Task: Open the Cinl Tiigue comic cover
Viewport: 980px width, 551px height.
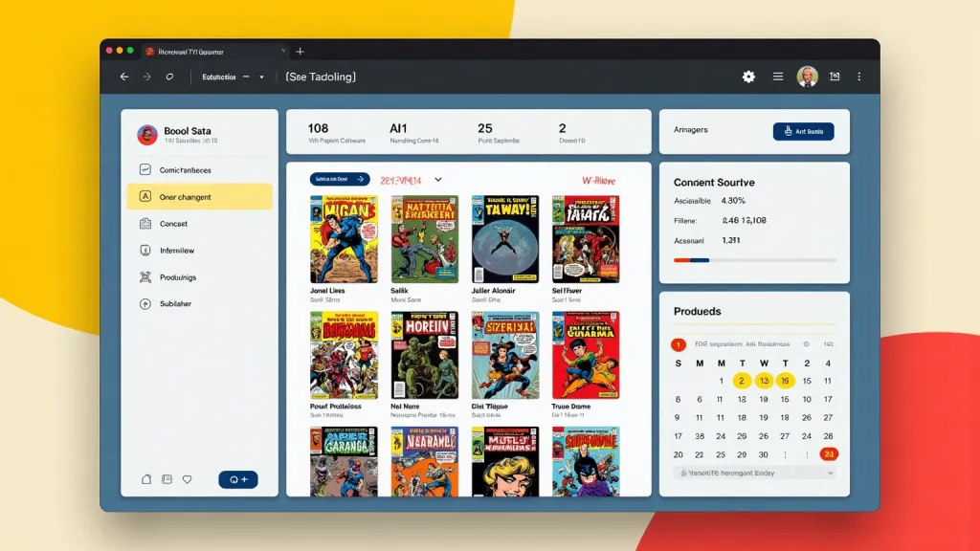Action: pyautogui.click(x=505, y=355)
